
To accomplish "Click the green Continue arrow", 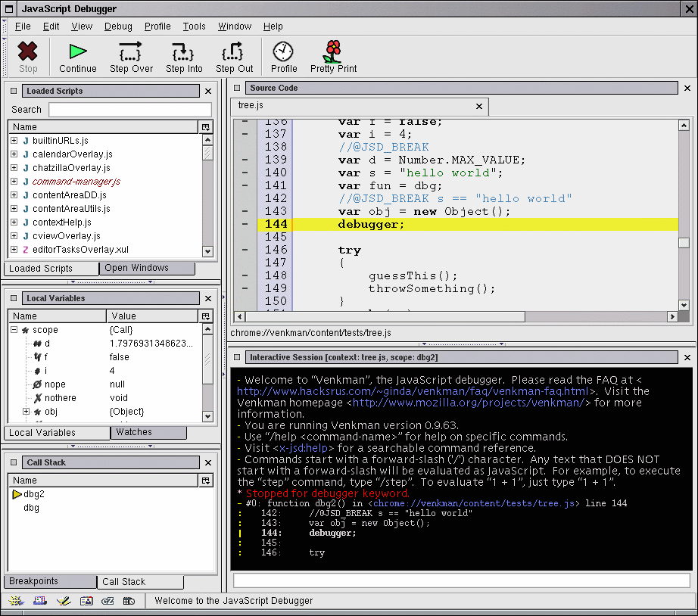I will pos(78,51).
